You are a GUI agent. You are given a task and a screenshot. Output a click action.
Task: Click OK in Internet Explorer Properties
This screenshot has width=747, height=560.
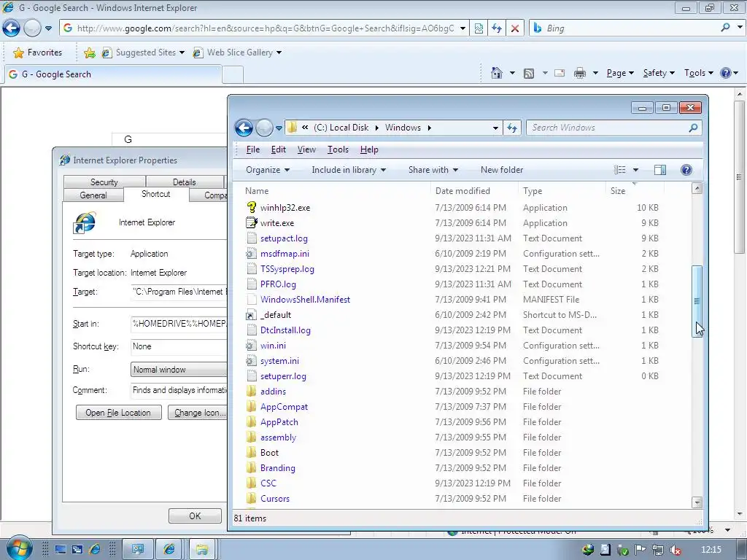[195, 516]
